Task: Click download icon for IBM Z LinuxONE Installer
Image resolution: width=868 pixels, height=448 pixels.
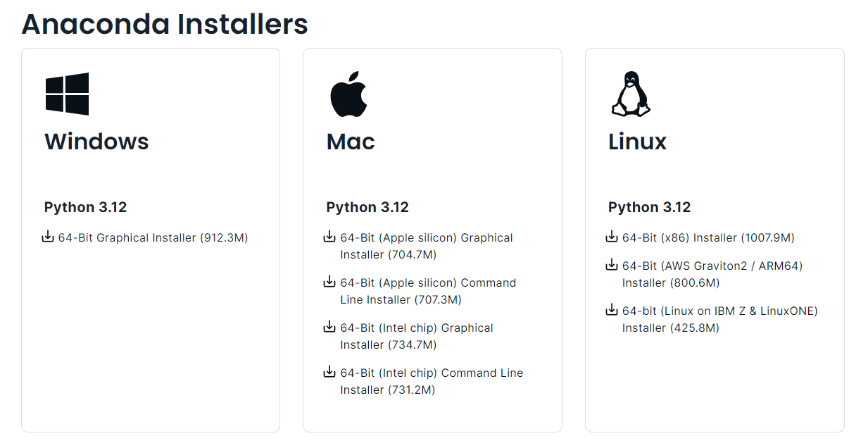Action: tap(612, 311)
